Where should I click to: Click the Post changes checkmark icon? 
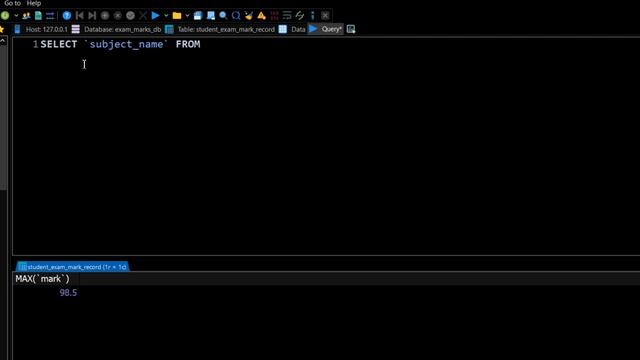(x=130, y=16)
